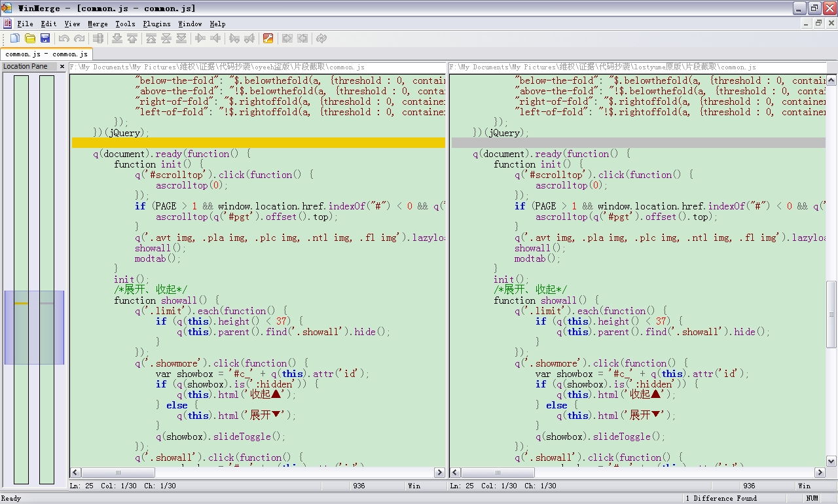The width and height of the screenshot is (838, 504).
Task: Click the vertical scrollbar thumb
Action: 831,314
